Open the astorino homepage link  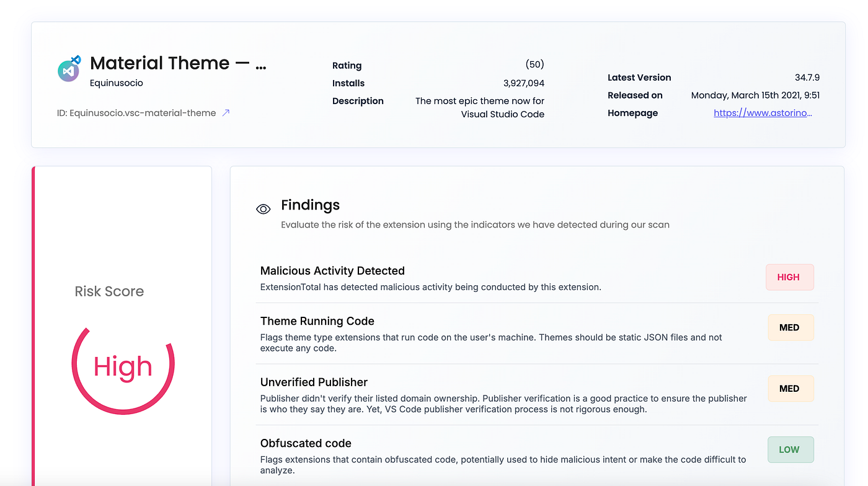pyautogui.click(x=763, y=113)
